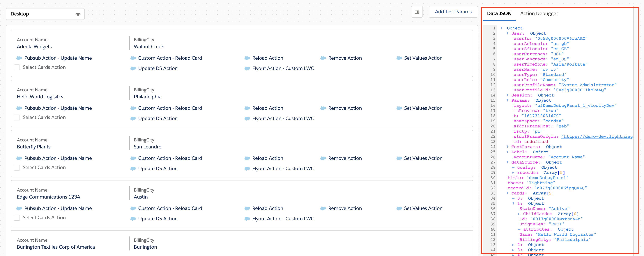This screenshot has width=644, height=256.
Task: Collapse the User object node in JSON
Action: [x=507, y=33]
